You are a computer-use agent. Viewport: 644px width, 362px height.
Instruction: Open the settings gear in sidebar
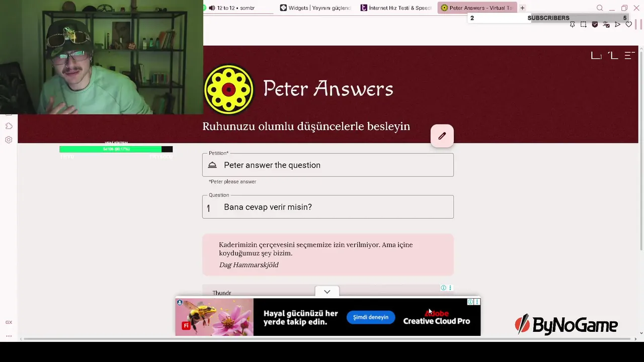click(9, 140)
